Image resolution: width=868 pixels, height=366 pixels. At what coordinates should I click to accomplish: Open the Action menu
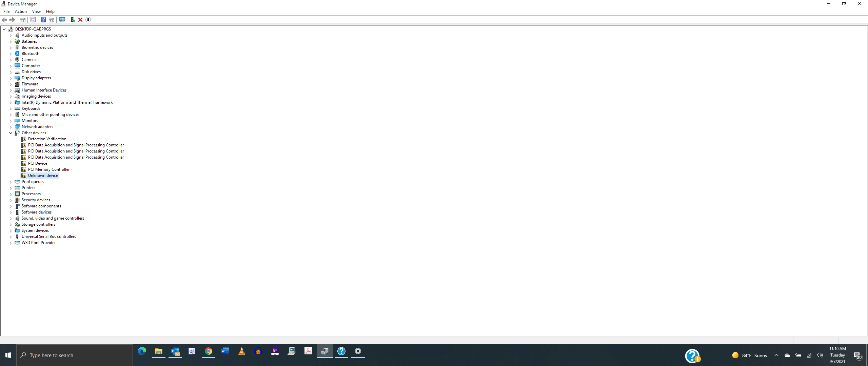click(21, 12)
